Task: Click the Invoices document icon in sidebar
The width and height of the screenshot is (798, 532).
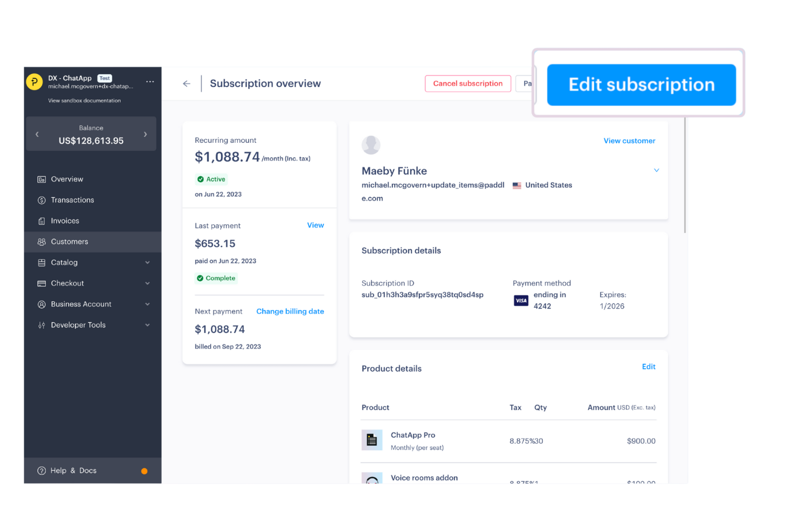Action: (x=42, y=221)
